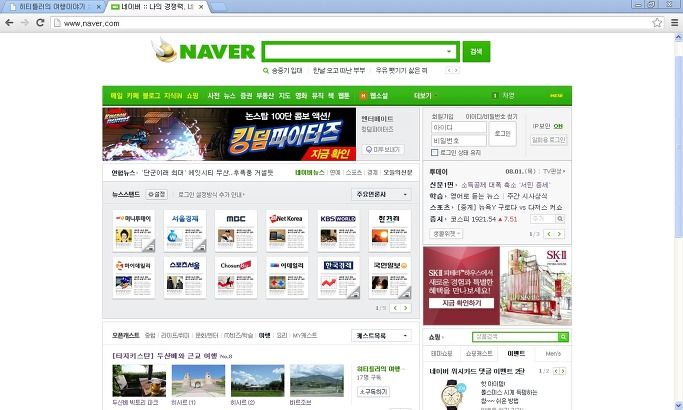Close the Naver browser tab
The width and height of the screenshot is (683, 410).
201,7
